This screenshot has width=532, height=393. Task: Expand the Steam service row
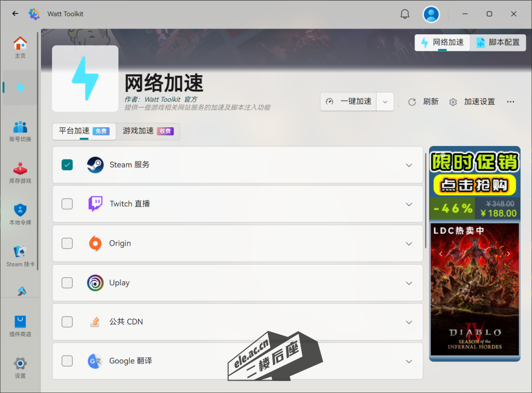click(x=409, y=165)
